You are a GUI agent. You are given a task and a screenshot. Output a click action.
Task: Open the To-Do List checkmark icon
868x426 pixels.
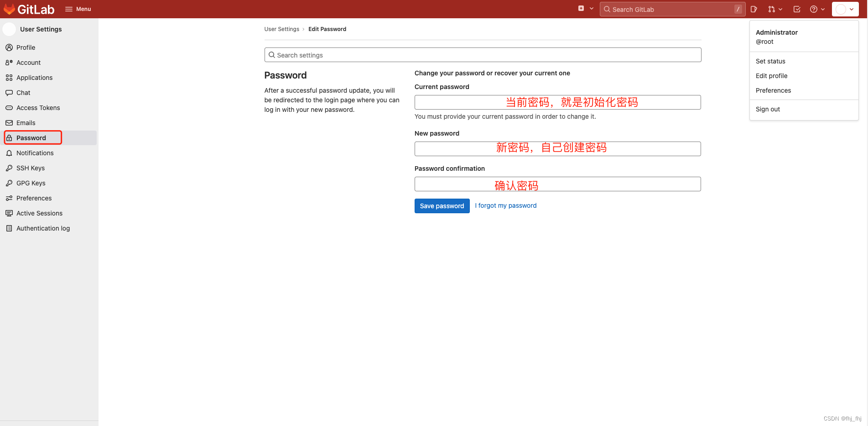click(x=796, y=9)
